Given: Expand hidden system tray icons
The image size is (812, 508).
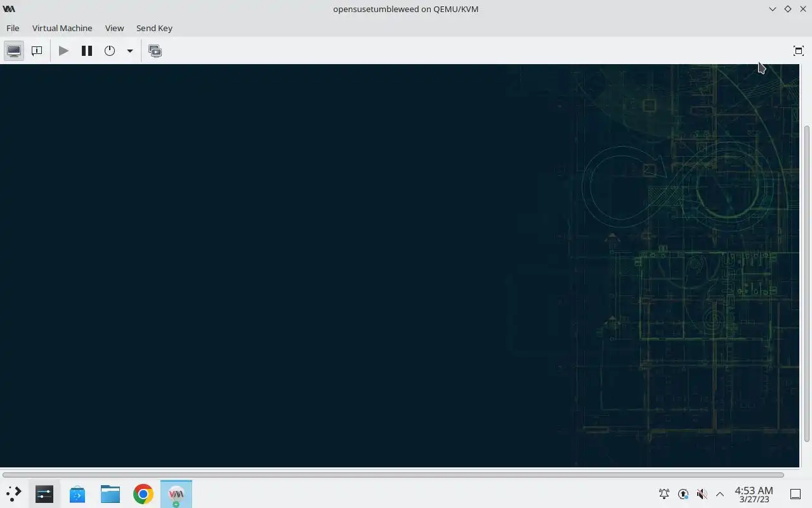Looking at the screenshot, I should (x=720, y=494).
